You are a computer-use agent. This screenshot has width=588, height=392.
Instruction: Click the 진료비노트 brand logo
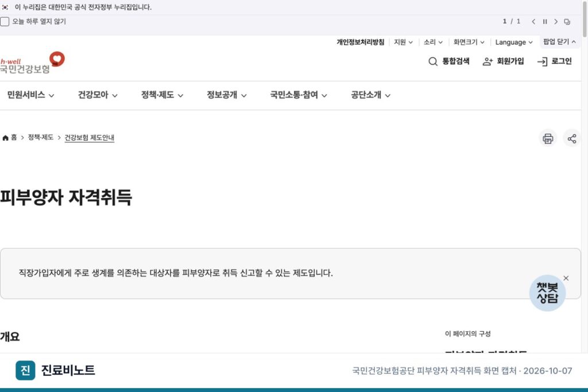[x=55, y=370]
